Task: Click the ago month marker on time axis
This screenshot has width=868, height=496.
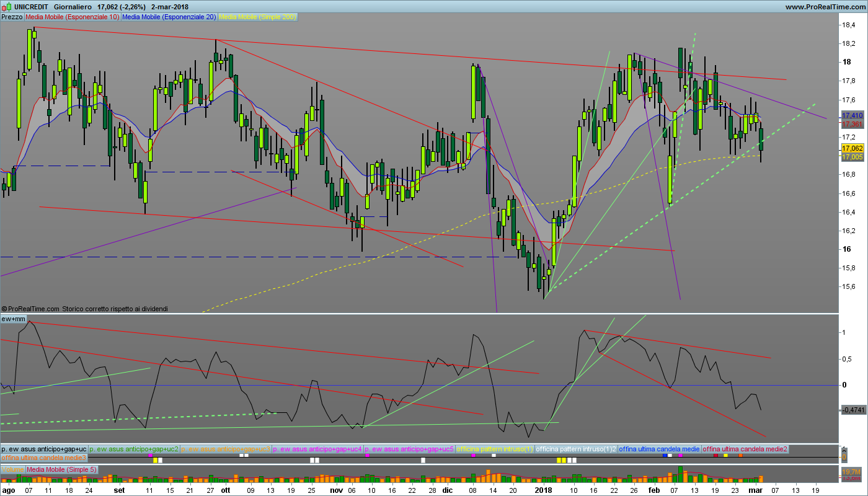Action: [8, 490]
